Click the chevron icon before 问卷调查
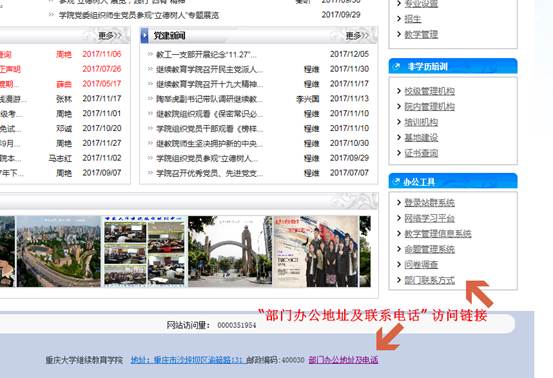The image size is (553, 378). click(399, 264)
